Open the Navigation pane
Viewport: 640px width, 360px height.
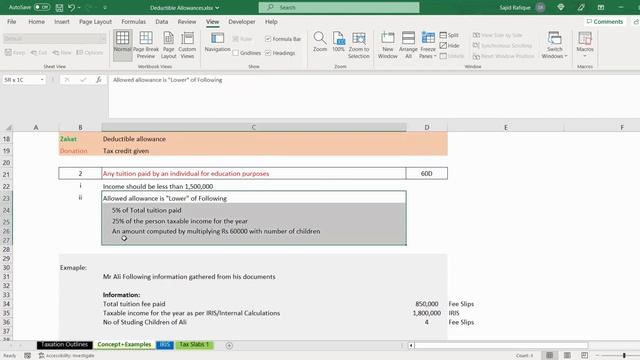pyautogui.click(x=217, y=42)
